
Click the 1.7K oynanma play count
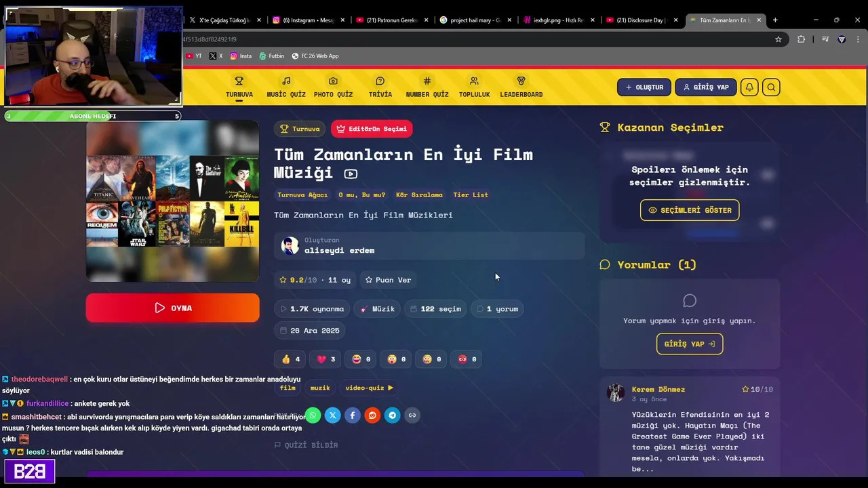pos(312,309)
